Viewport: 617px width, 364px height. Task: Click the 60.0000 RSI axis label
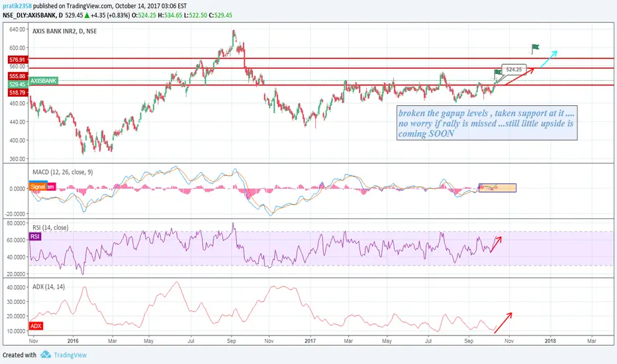(16, 240)
